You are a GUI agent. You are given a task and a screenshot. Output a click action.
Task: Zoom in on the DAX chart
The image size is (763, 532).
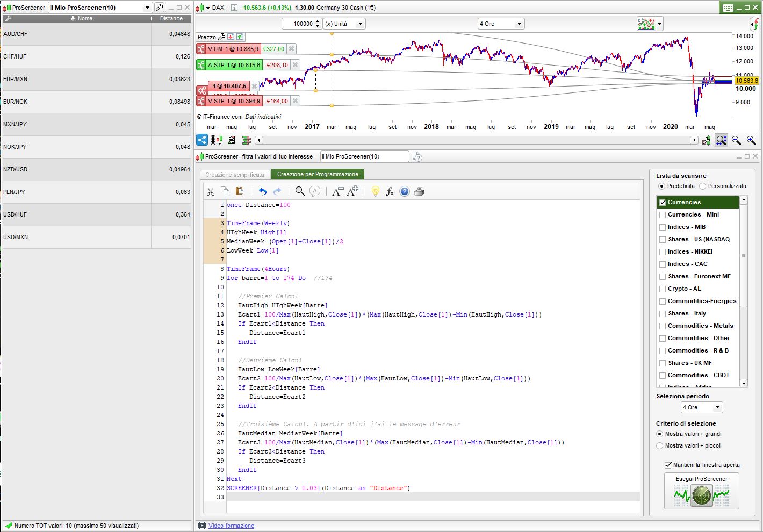pos(751,140)
